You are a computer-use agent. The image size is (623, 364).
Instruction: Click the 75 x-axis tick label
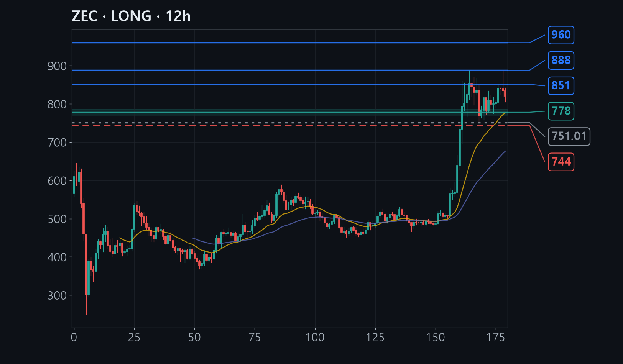pos(255,338)
